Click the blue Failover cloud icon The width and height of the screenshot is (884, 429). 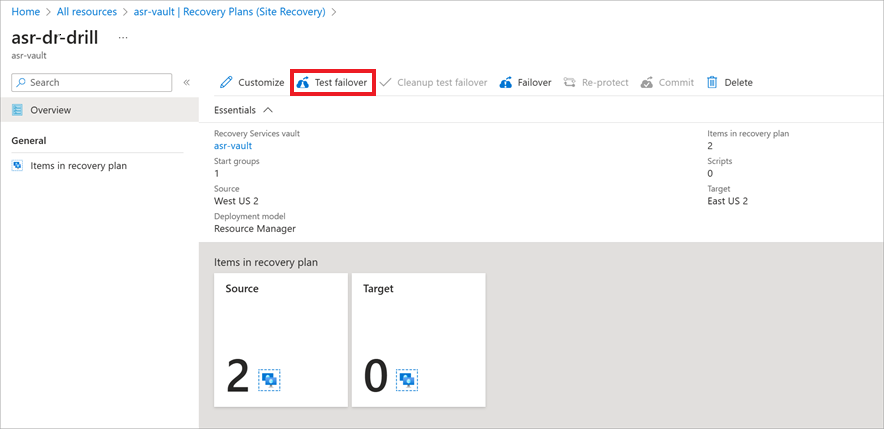[506, 83]
